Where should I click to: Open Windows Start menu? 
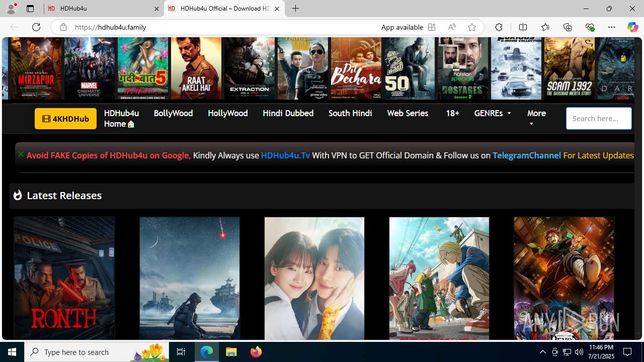point(12,352)
